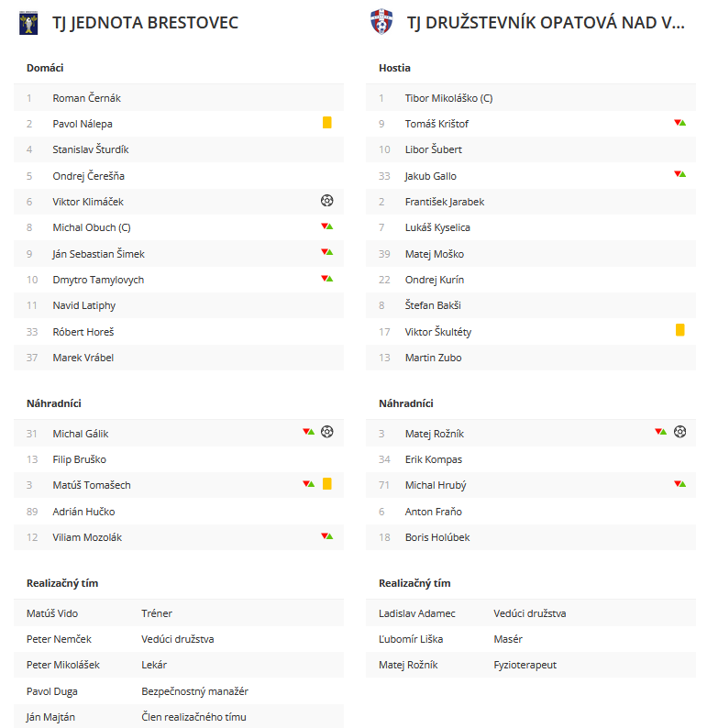Click substitution arrows beside Viliam Mozolák
The width and height of the screenshot is (707, 728).
pyautogui.click(x=326, y=536)
